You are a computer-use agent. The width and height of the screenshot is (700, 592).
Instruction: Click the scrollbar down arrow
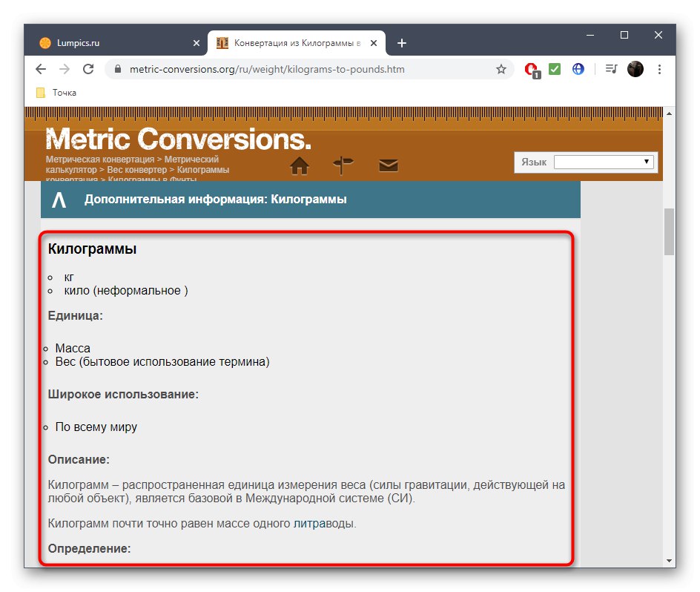coord(669,560)
